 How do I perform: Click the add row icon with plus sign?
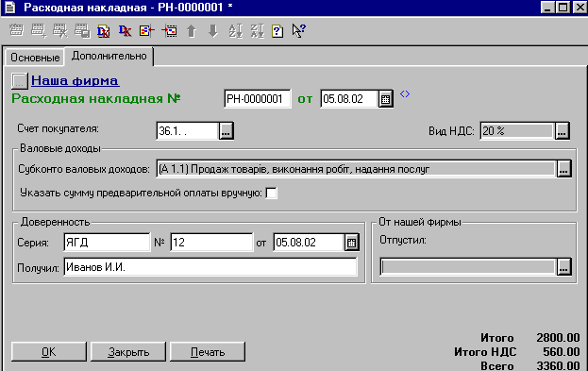click(x=39, y=31)
